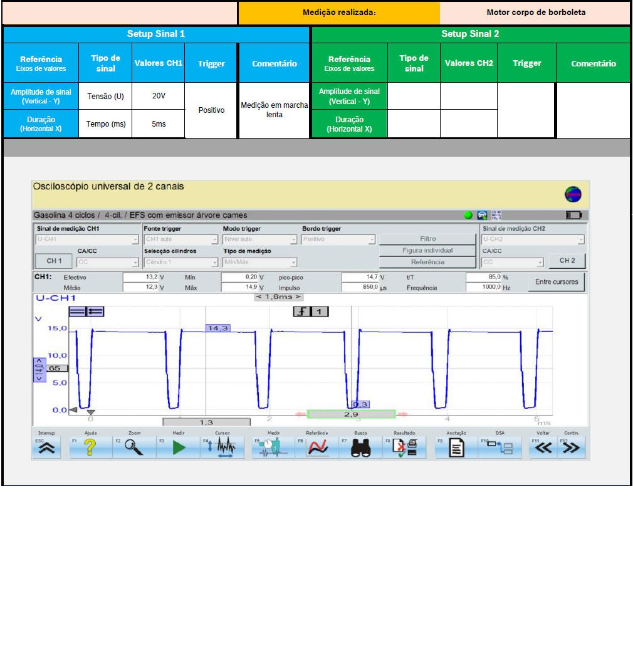This screenshot has width=633, height=672.
Task: Open the Resultado (F8) print icon
Action: [x=405, y=447]
